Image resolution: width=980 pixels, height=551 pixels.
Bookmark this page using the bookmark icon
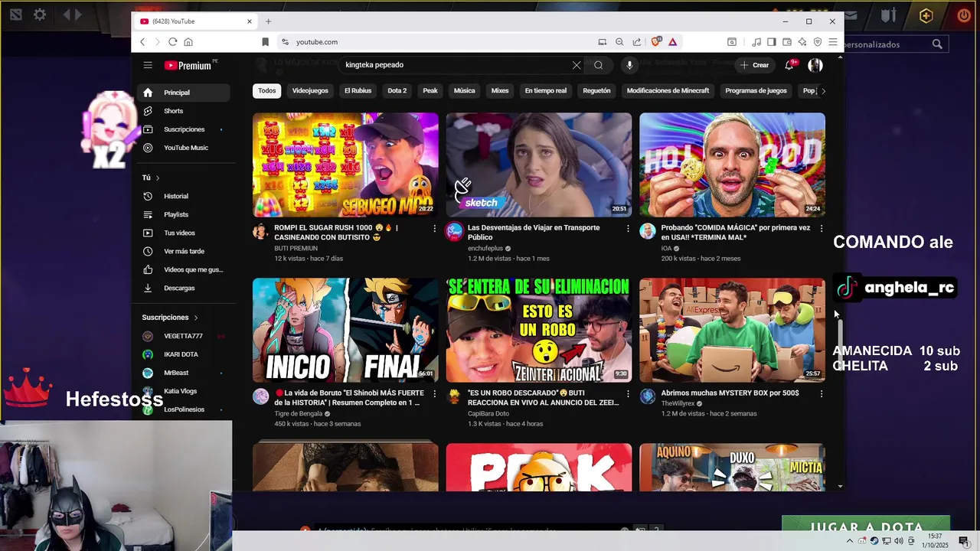click(265, 42)
